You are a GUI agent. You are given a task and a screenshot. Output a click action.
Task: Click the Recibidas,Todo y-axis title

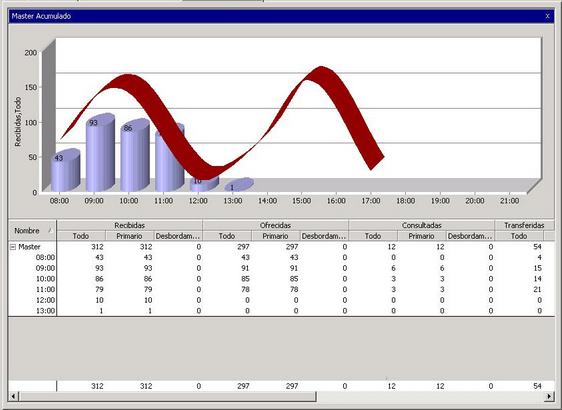pyautogui.click(x=18, y=122)
